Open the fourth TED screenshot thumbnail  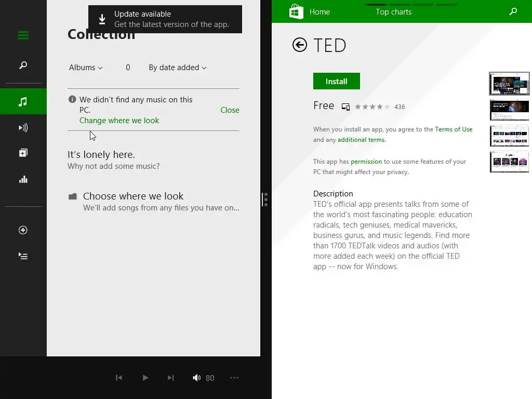509,162
